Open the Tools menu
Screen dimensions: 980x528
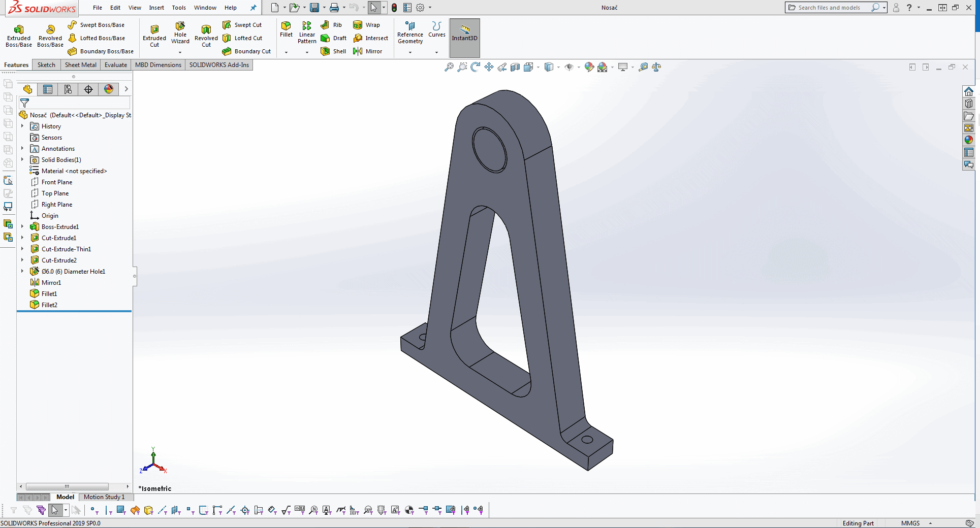point(179,8)
